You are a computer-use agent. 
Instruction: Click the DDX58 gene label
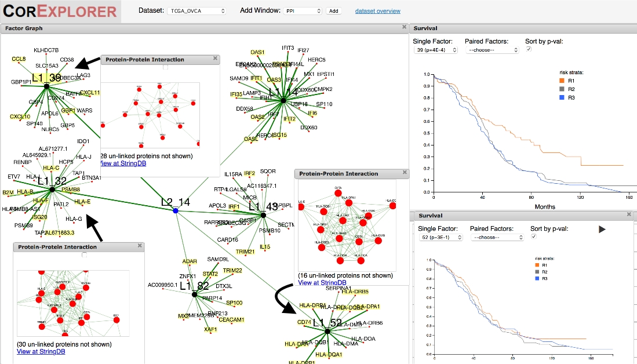[245, 109]
